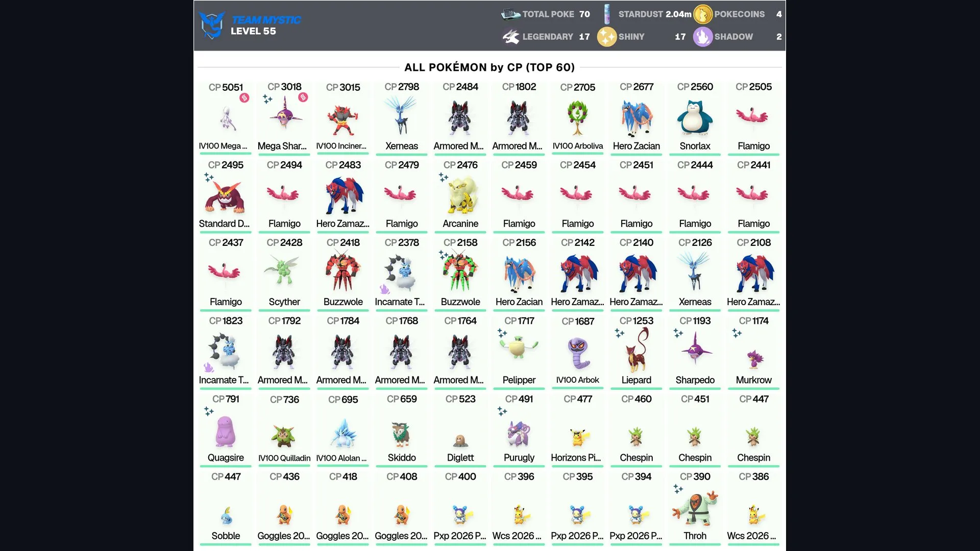Click the purple Shadow flame icon
Screen dimensions: 980x551
click(703, 37)
